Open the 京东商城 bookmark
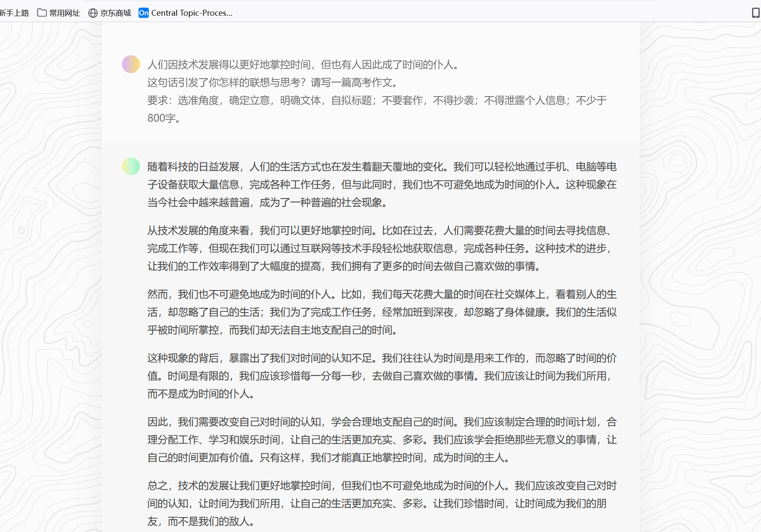 [110, 13]
